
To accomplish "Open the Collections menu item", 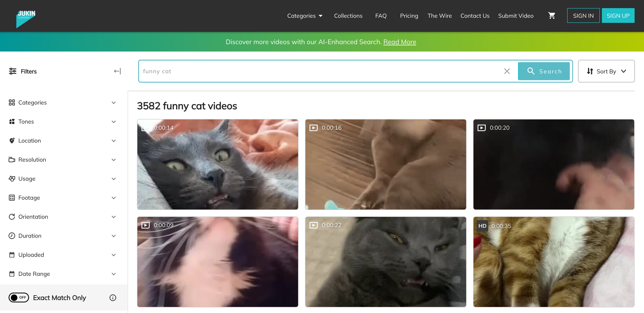I will [348, 16].
